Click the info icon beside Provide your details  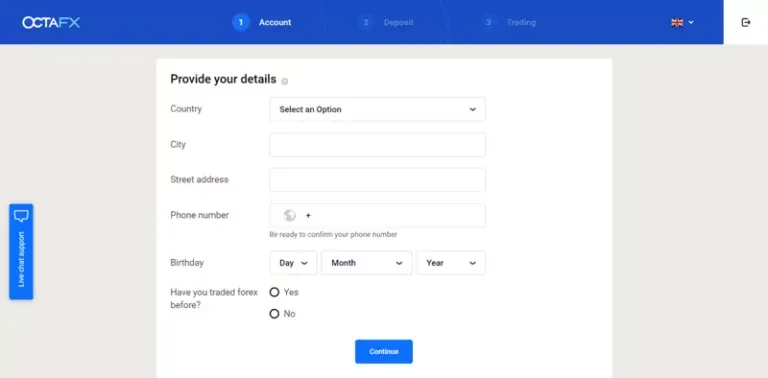coord(285,81)
